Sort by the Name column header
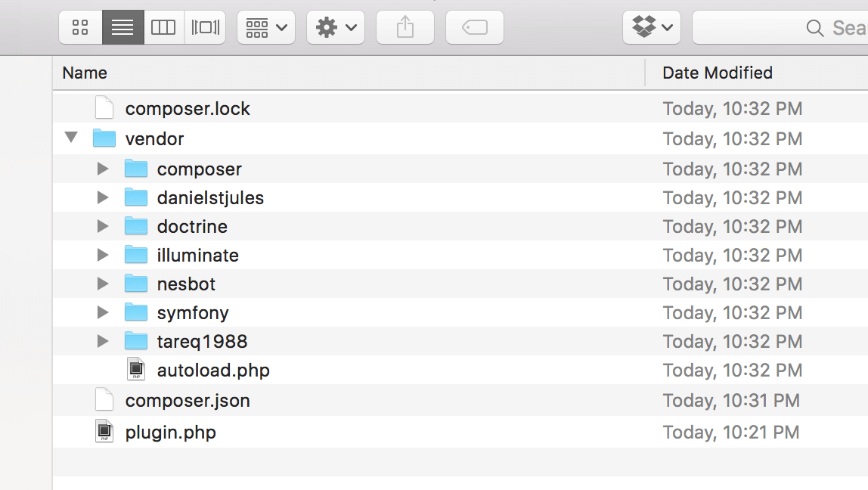 click(x=349, y=73)
